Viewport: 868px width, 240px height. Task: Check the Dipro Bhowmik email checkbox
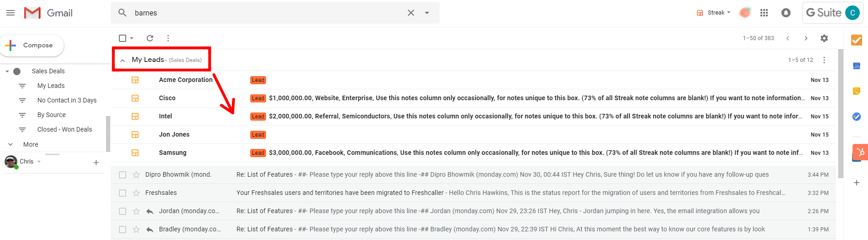(x=123, y=175)
